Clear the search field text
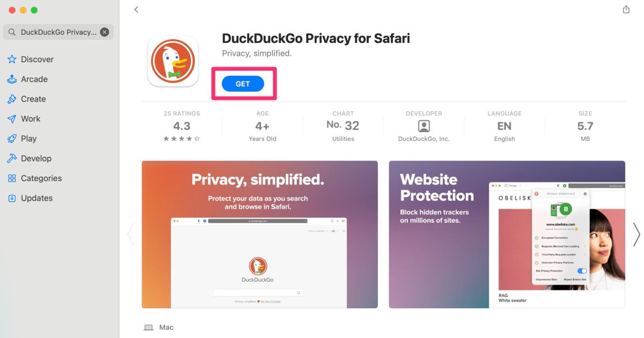644x338 pixels. click(105, 32)
